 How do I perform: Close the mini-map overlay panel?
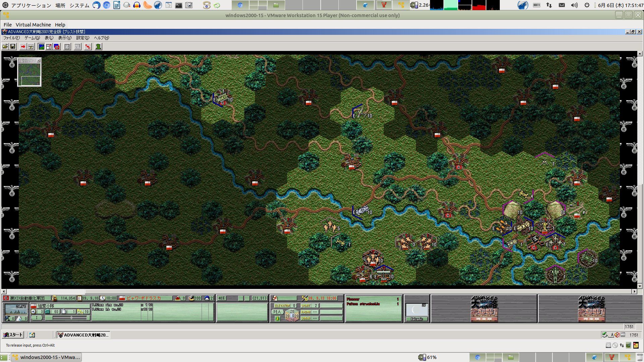coord(39,61)
